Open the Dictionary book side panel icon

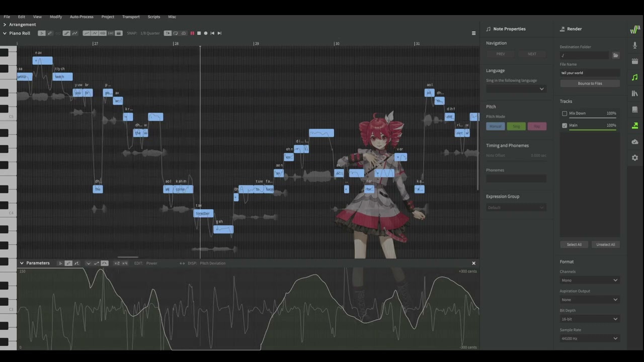click(x=635, y=110)
